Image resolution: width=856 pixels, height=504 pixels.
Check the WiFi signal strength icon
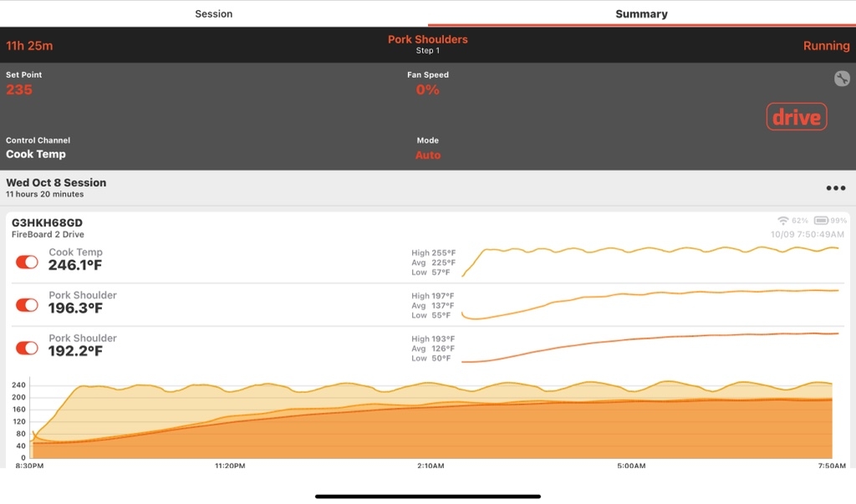click(783, 221)
